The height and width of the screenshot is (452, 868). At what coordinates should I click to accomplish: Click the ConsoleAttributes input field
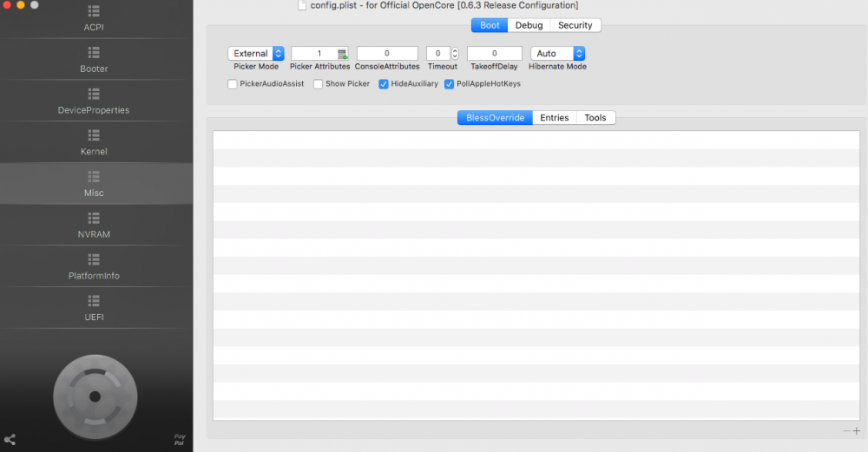coord(387,54)
